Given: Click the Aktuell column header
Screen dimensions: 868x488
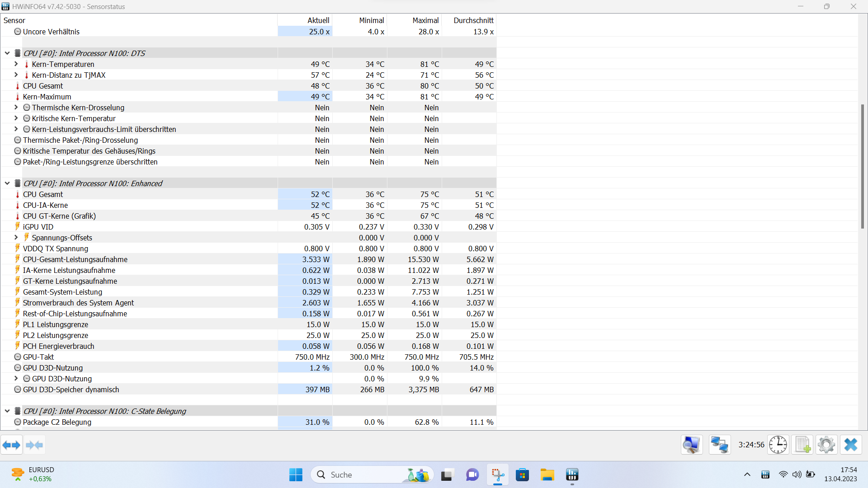Looking at the screenshot, I should click(305, 20).
